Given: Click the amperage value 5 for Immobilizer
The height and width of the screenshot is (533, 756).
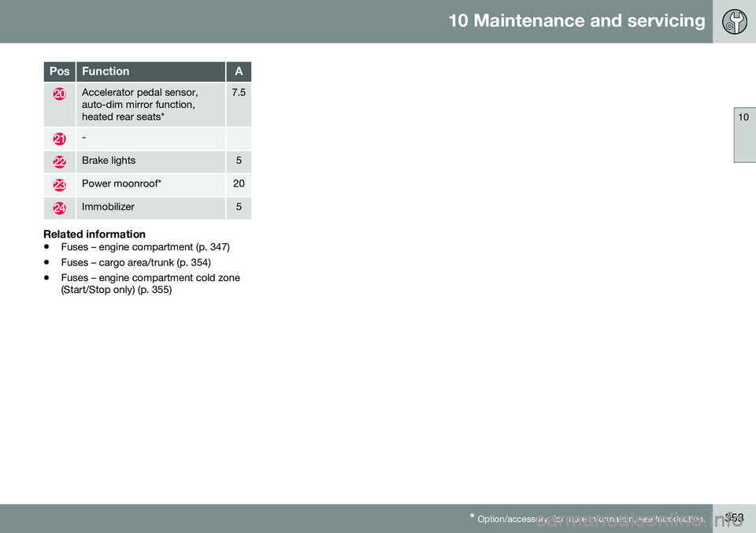Looking at the screenshot, I should click(239, 207).
